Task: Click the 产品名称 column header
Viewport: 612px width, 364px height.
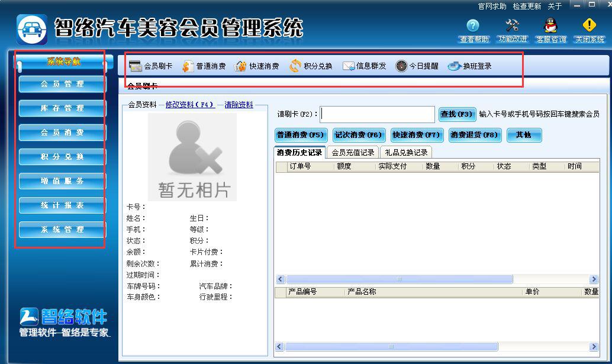Action: click(x=434, y=292)
